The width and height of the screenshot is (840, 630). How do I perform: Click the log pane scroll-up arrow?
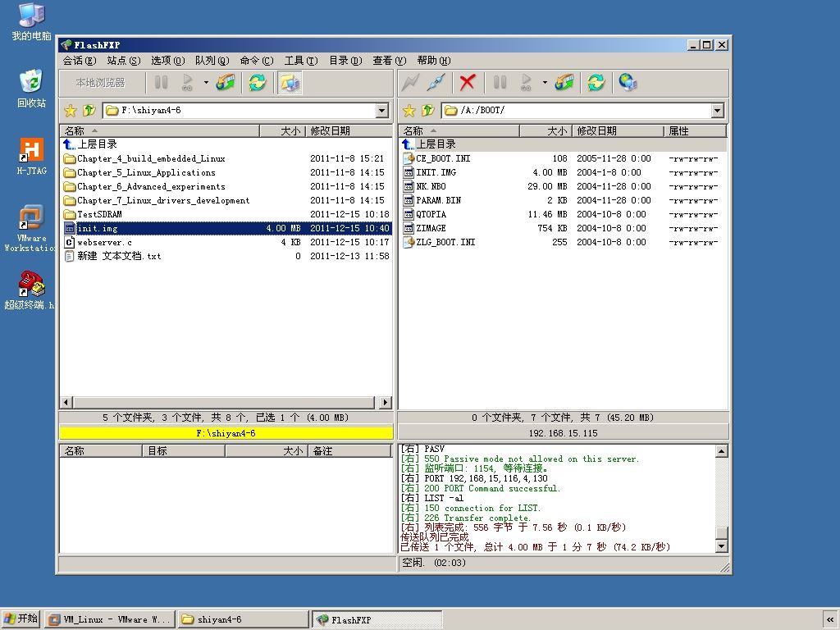tap(722, 451)
